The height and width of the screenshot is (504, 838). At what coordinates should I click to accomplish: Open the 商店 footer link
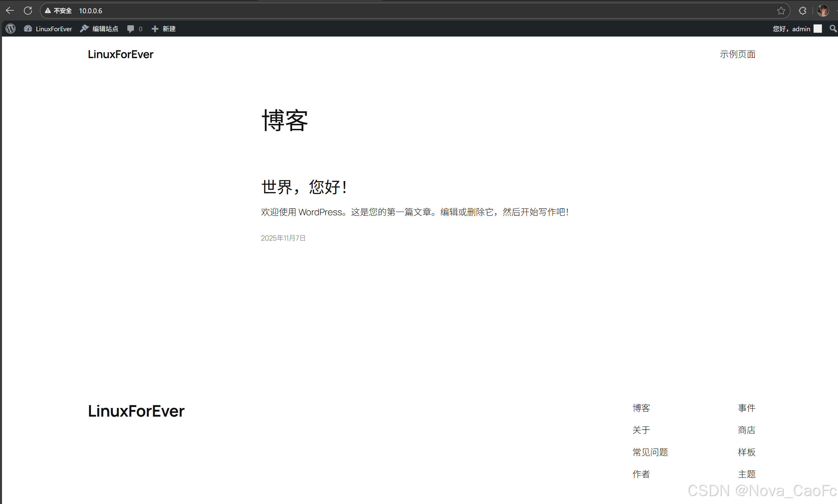pos(746,430)
